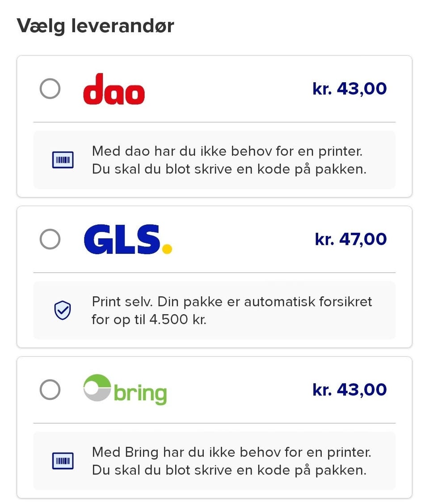
Task: Click the Bring price kr. 43,00
Action: pos(349,390)
